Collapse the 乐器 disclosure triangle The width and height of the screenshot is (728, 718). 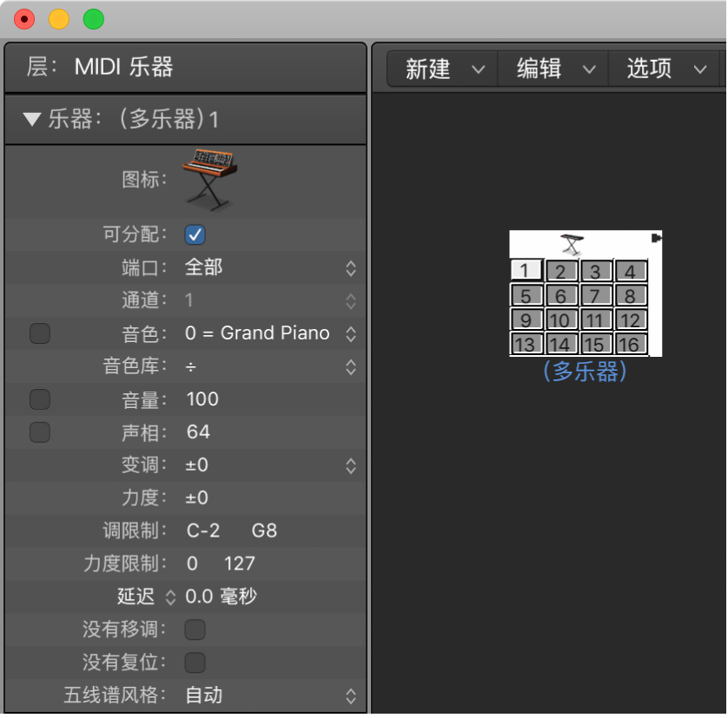coord(32,119)
